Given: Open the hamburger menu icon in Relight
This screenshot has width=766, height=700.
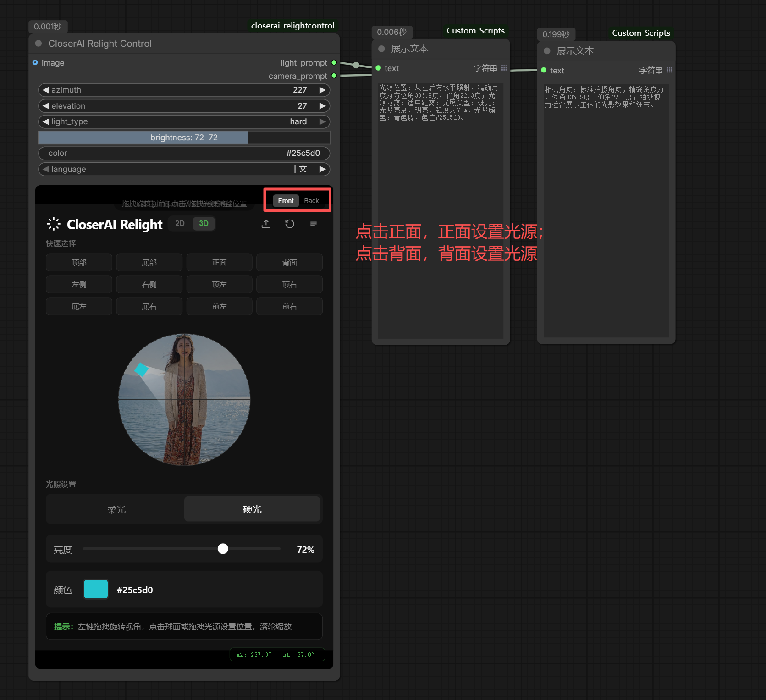Looking at the screenshot, I should pos(314,224).
